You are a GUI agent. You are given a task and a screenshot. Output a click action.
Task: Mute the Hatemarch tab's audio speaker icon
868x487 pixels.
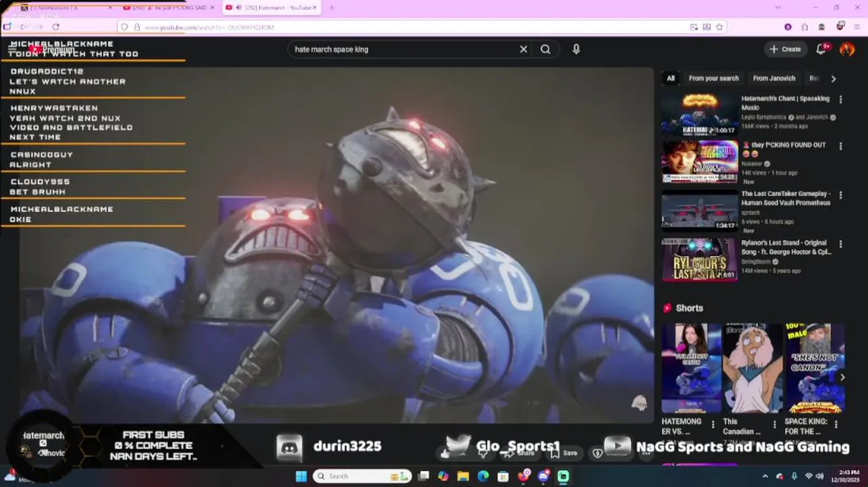point(239,7)
